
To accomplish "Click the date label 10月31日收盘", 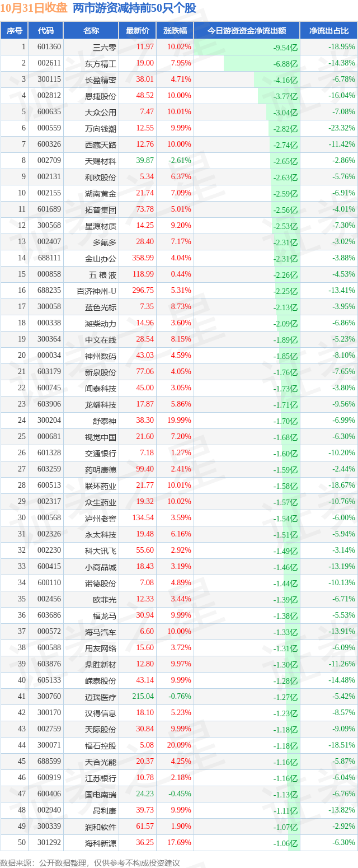I will 34,8.
